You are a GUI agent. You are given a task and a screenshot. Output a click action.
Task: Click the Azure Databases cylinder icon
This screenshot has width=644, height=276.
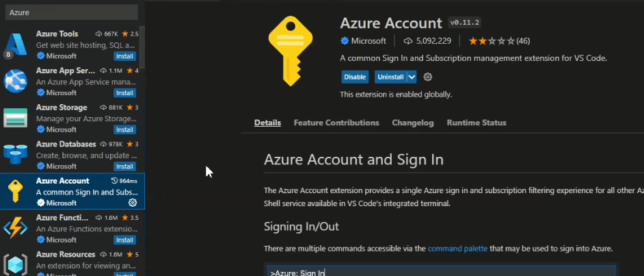(16, 155)
